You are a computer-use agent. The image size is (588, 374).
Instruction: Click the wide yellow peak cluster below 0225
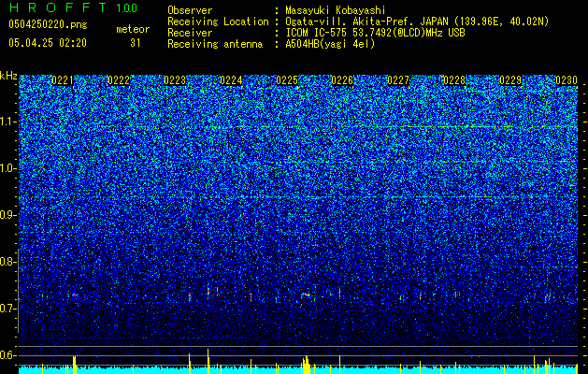[x=307, y=365]
